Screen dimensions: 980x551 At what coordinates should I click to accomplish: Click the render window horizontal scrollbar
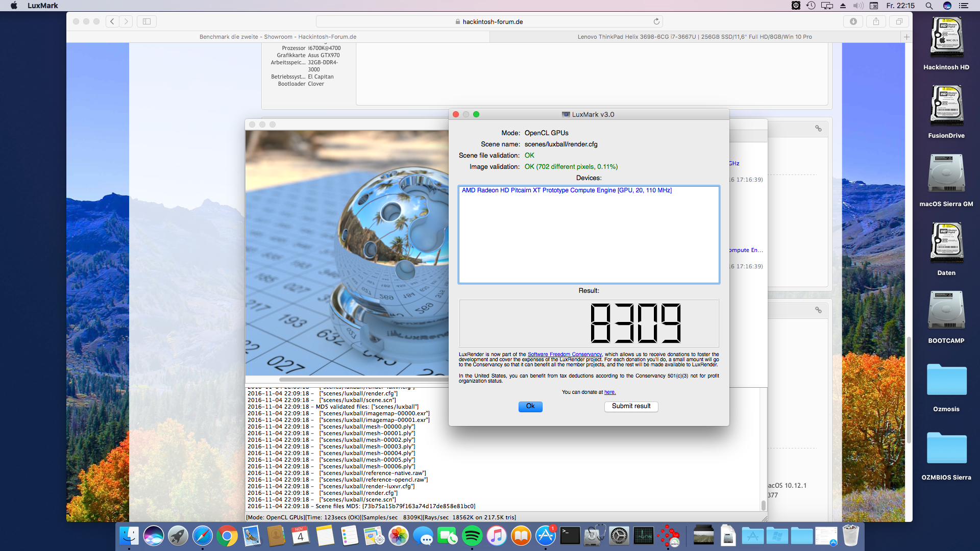point(362,380)
